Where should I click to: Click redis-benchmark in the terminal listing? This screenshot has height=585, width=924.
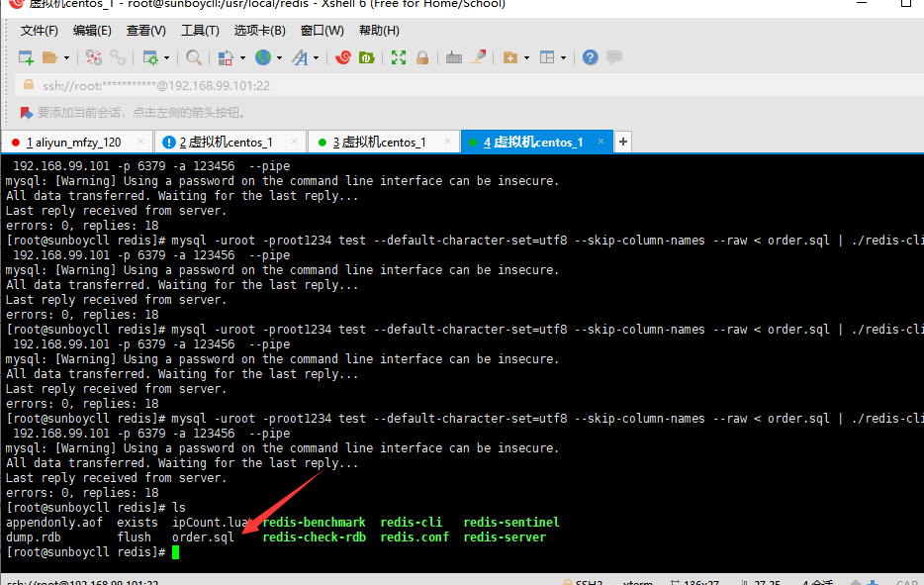pyautogui.click(x=314, y=523)
